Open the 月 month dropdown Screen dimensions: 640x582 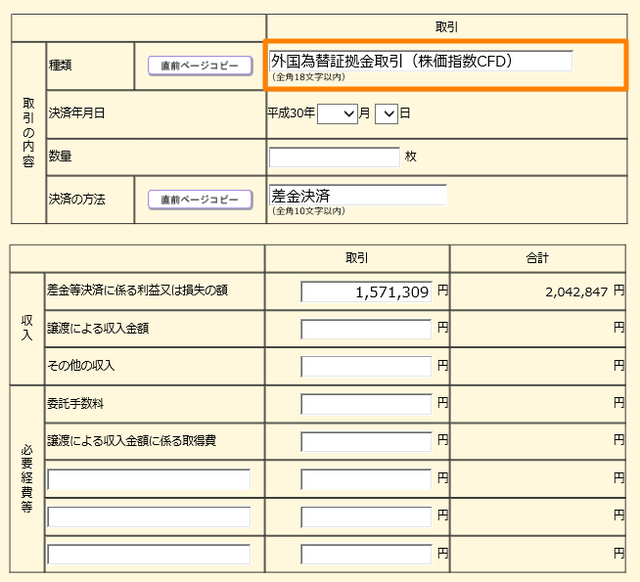[x=337, y=114]
